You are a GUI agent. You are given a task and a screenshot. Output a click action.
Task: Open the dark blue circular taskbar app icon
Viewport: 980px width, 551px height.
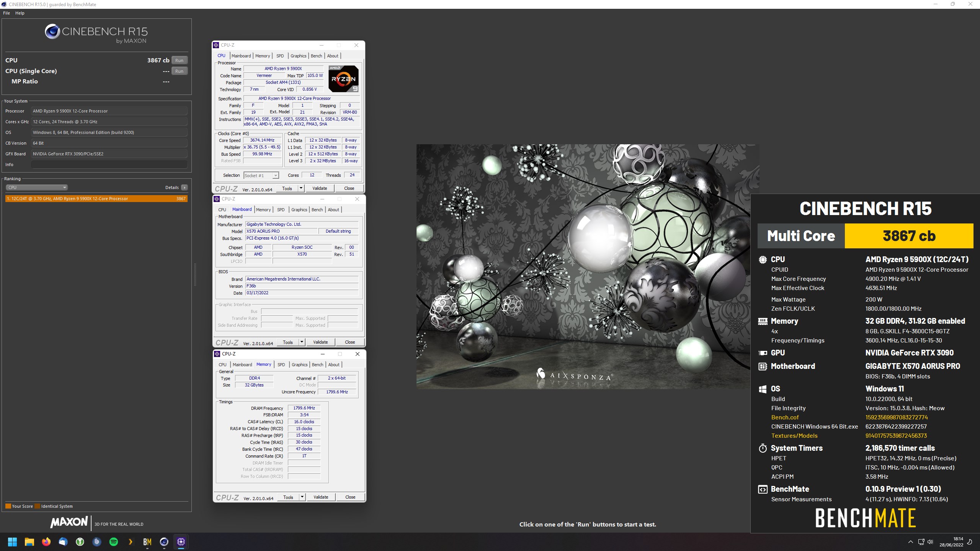click(97, 542)
